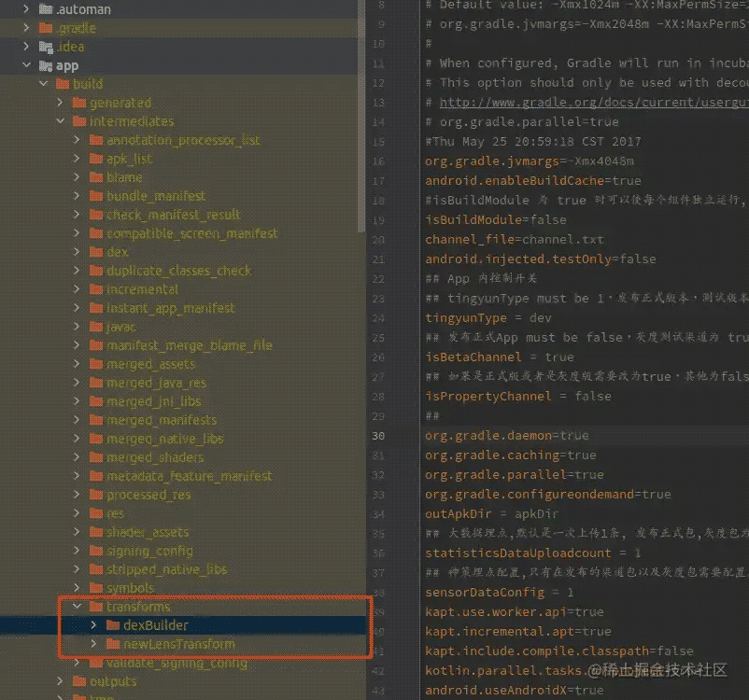
Task: Expand the merged_manifests folder
Action: click(x=77, y=420)
